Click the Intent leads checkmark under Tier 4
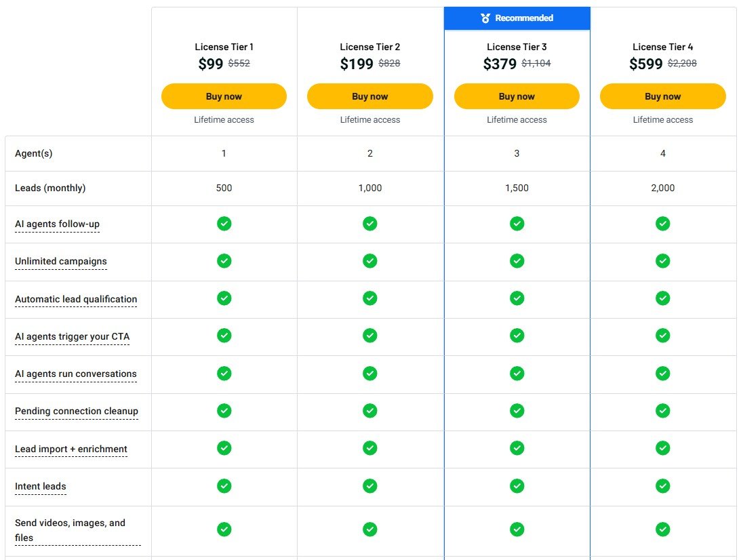This screenshot has height=560, width=741. 662,485
